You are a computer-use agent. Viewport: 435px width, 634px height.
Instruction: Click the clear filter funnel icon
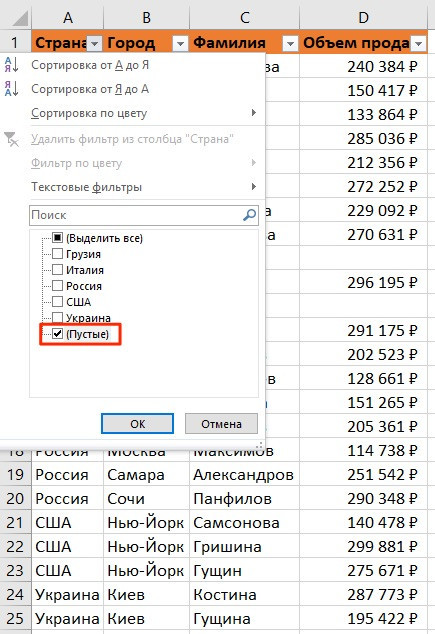pyautogui.click(x=11, y=139)
